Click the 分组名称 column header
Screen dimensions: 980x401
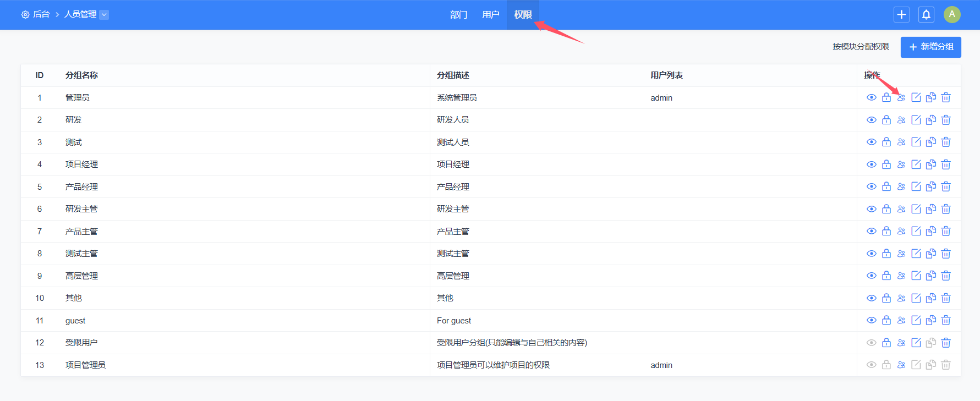[81, 75]
